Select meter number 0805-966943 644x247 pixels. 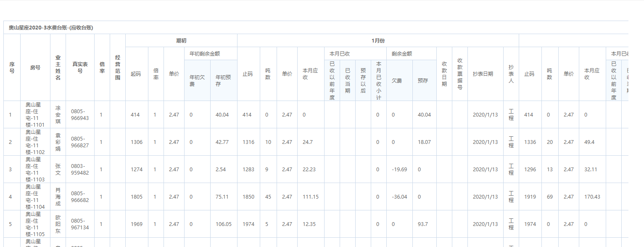tap(80, 114)
